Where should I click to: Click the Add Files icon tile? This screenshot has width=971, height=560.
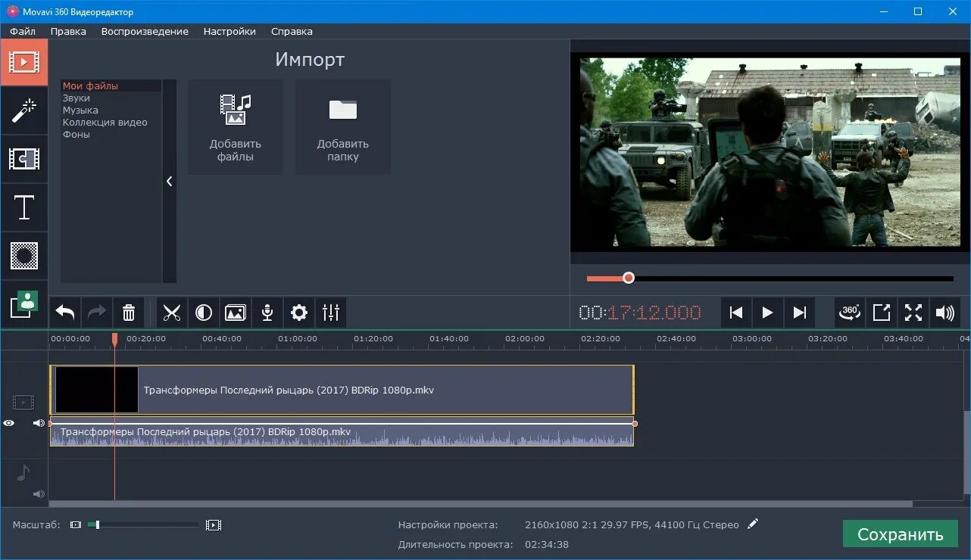236,127
